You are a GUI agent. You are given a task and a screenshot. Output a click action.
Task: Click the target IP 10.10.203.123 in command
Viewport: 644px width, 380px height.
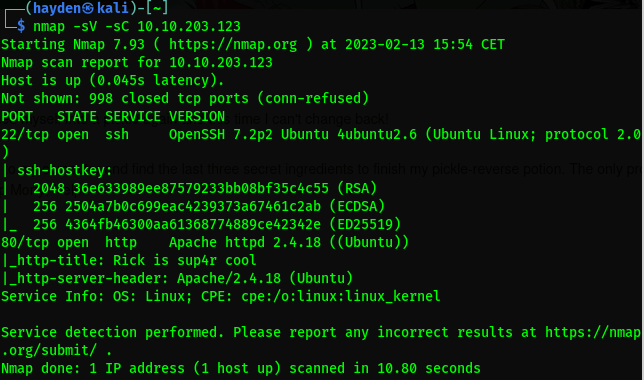point(189,26)
